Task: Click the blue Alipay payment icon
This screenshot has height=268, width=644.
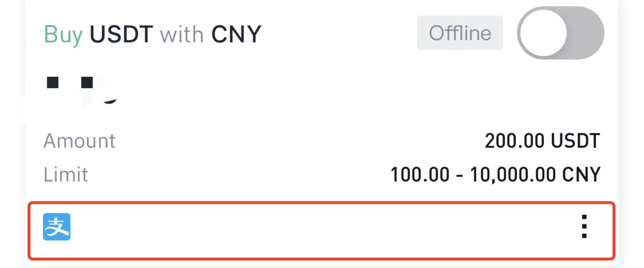Action: tap(57, 227)
